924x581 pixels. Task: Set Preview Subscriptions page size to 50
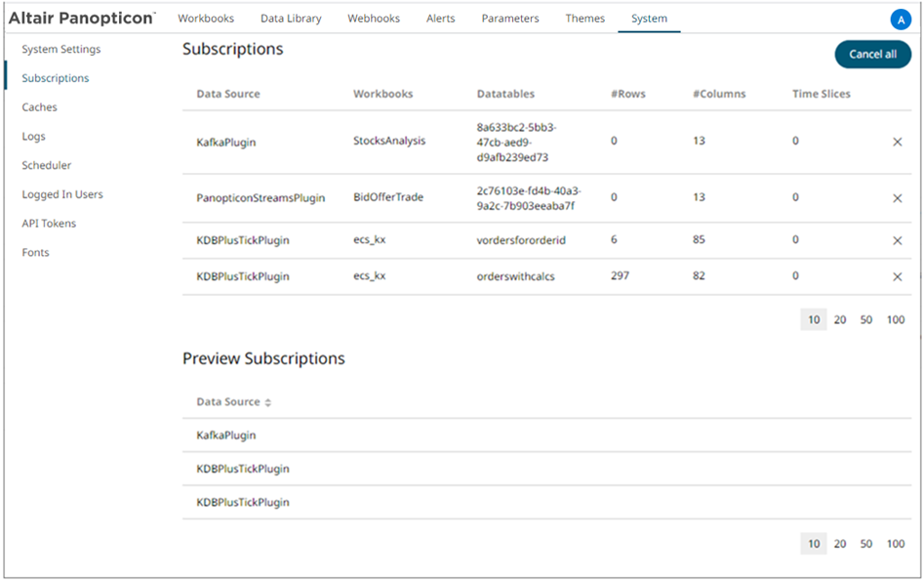click(x=865, y=544)
